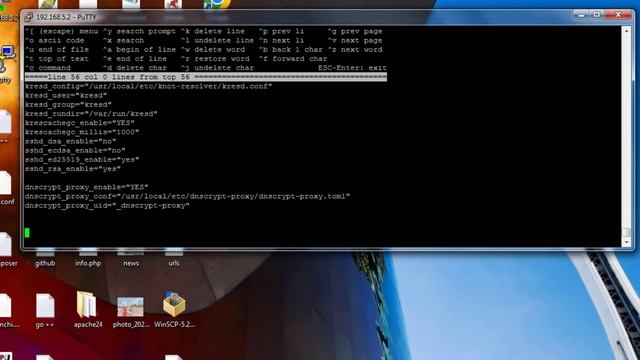Open the github desktop icon
Screen dimensions: 640x360
pos(45,259)
